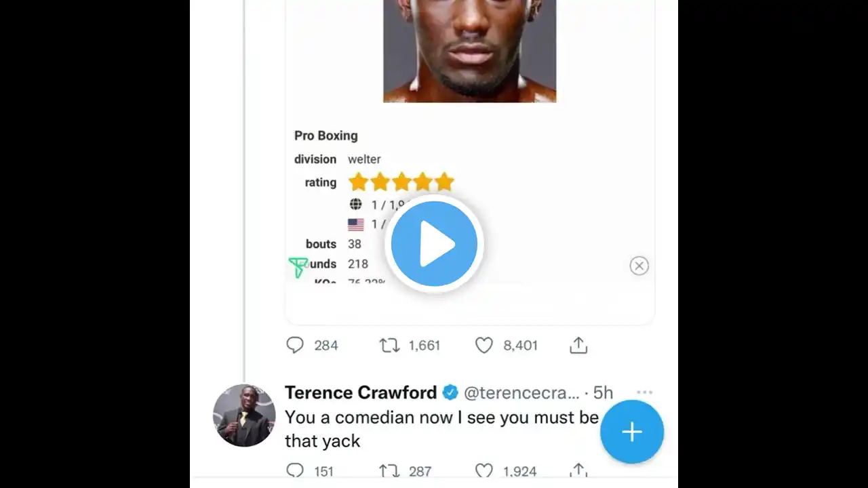868x488 pixels.
Task: Click the reply icon with 284 replies
Action: (x=295, y=346)
